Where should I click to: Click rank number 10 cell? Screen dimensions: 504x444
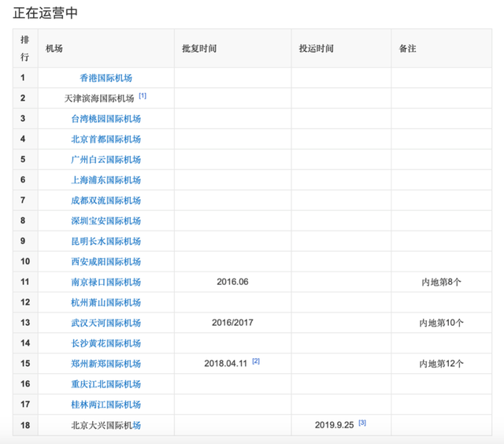coord(25,261)
